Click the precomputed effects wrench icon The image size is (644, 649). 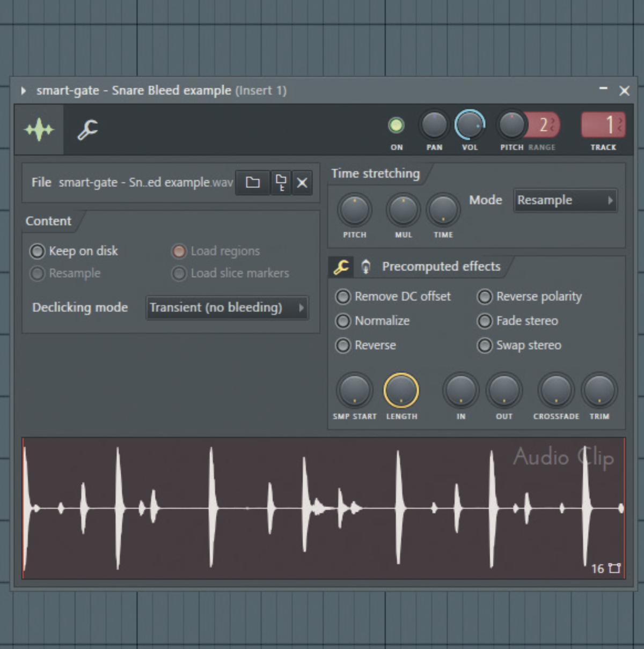pyautogui.click(x=341, y=267)
